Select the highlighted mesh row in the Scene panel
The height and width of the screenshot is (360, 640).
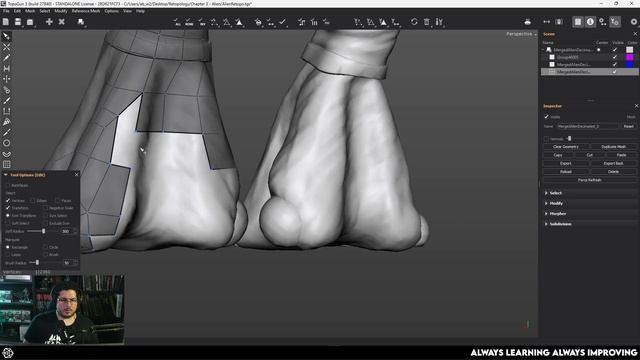(590, 71)
